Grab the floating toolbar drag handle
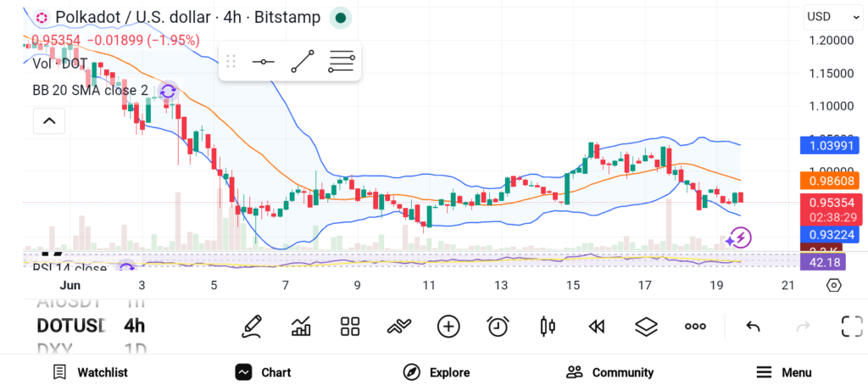The width and height of the screenshot is (868, 391). click(231, 61)
